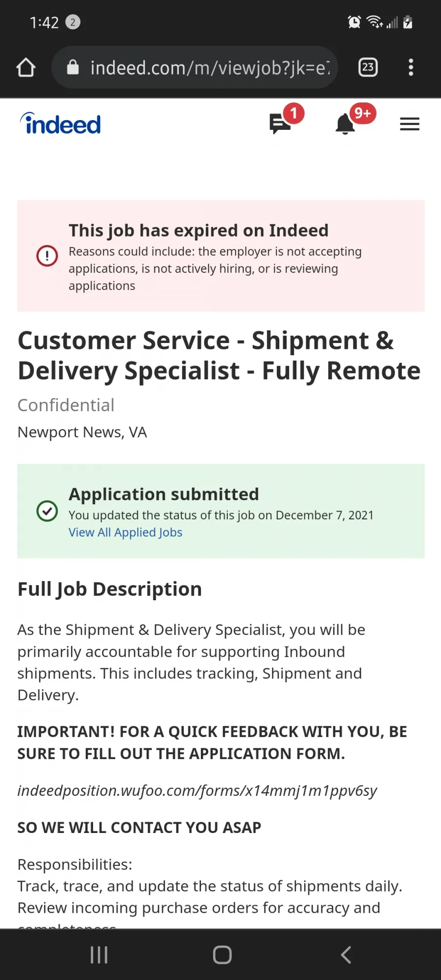Select the indeed.com URL address bar
Image resolution: width=441 pixels, height=980 pixels.
195,68
